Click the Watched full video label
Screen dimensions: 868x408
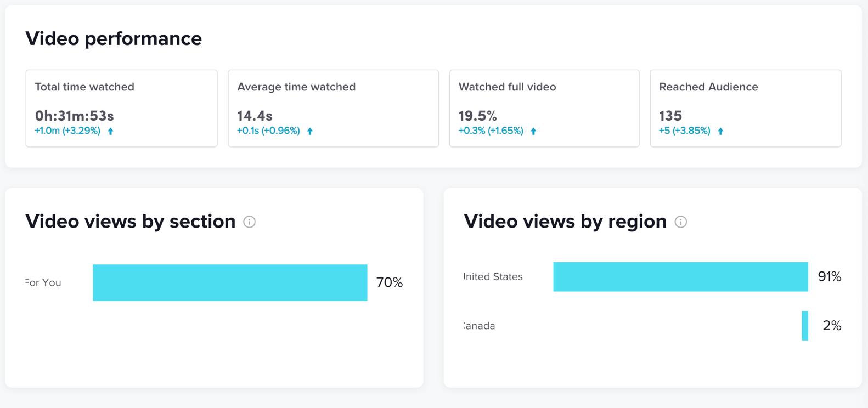508,87
